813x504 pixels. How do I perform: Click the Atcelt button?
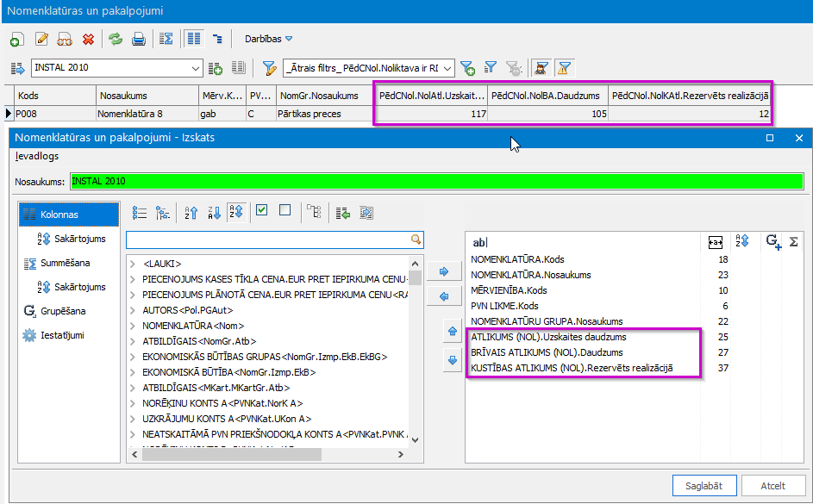tap(772, 486)
